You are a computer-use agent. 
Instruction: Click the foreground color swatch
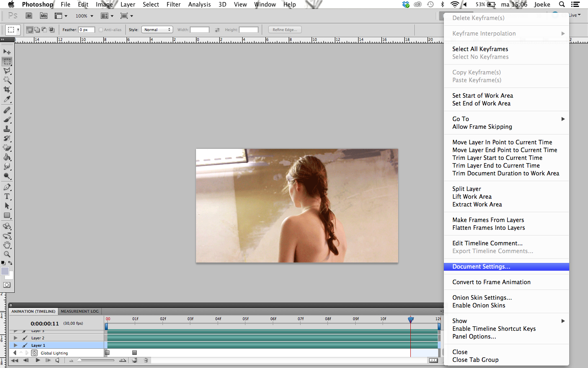(4, 271)
